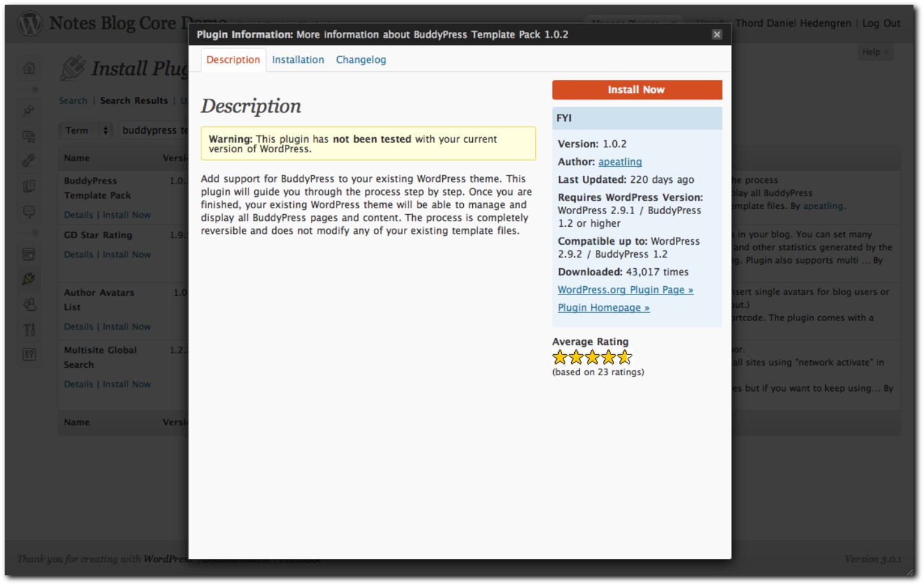Open the Comments bubble icon in sidebar
Image resolution: width=924 pixels, height=585 pixels.
tap(29, 212)
